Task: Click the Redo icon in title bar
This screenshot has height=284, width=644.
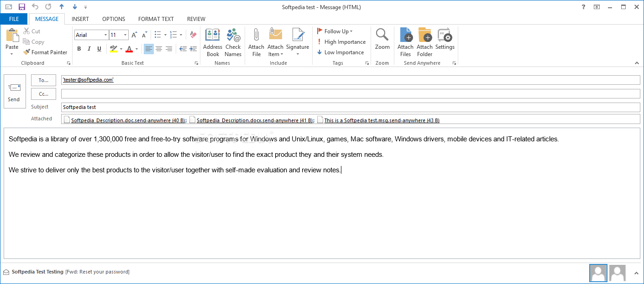Action: [x=48, y=7]
